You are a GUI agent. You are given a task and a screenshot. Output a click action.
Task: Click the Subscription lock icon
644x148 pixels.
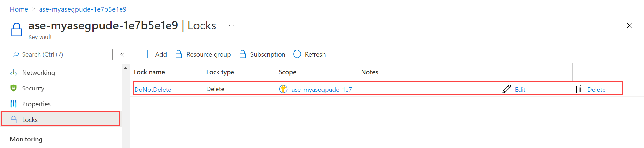[x=243, y=54]
